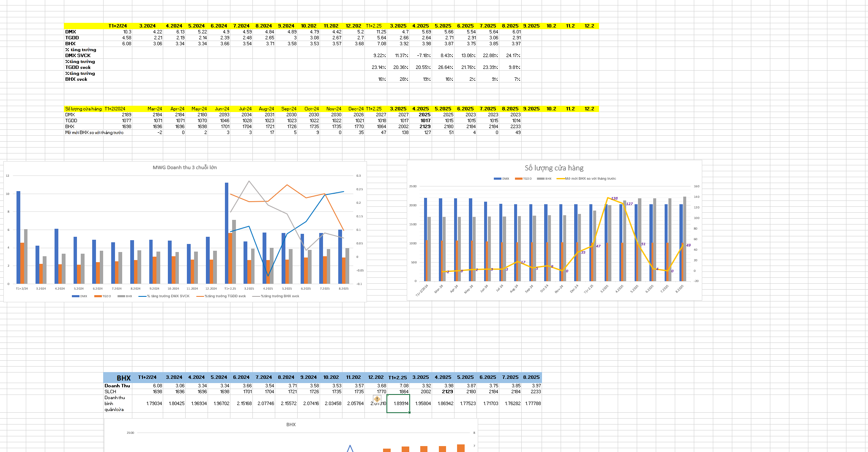
Task: Select the DMX store count cell 2093
Action: pyautogui.click(x=219, y=115)
